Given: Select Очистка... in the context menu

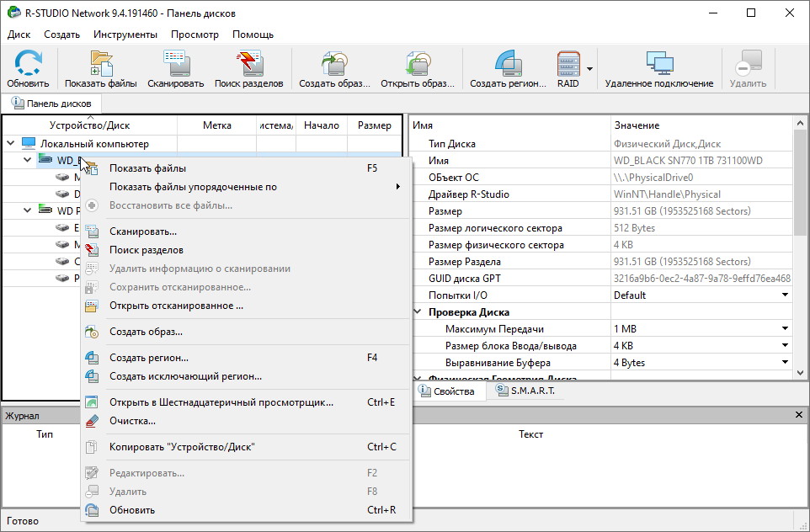Looking at the screenshot, I should (246, 421).
